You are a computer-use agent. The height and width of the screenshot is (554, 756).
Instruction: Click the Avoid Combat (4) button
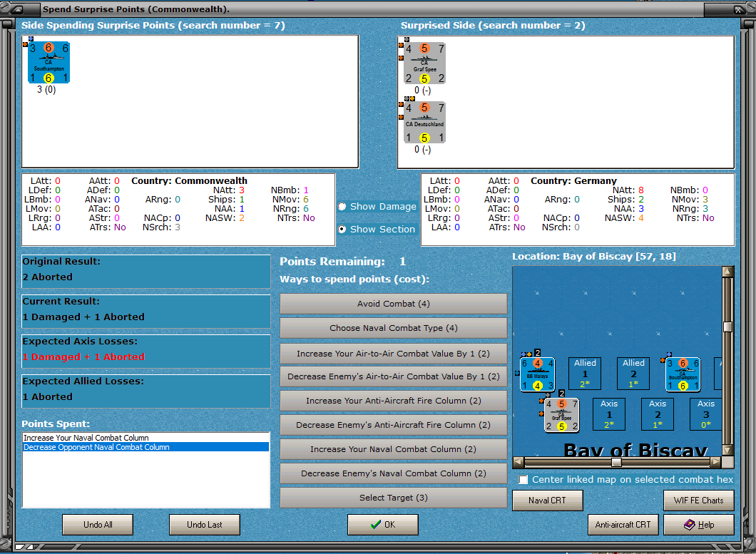coord(394,304)
